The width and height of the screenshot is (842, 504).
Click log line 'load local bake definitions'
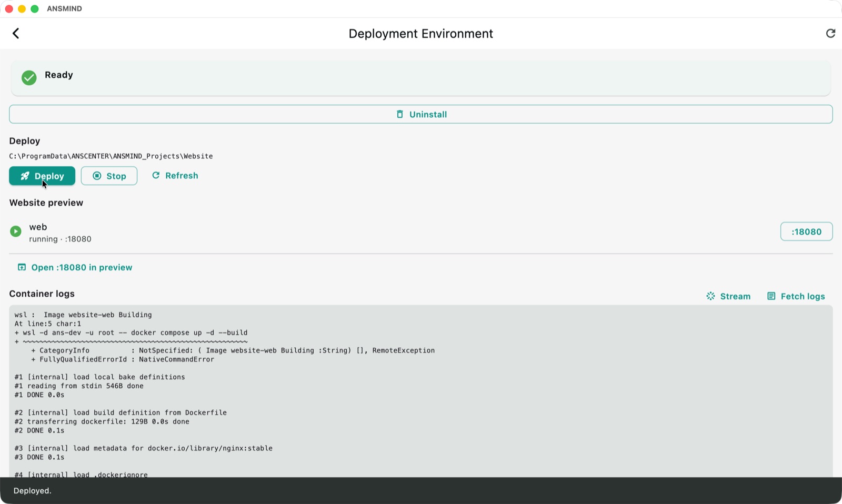(x=100, y=377)
